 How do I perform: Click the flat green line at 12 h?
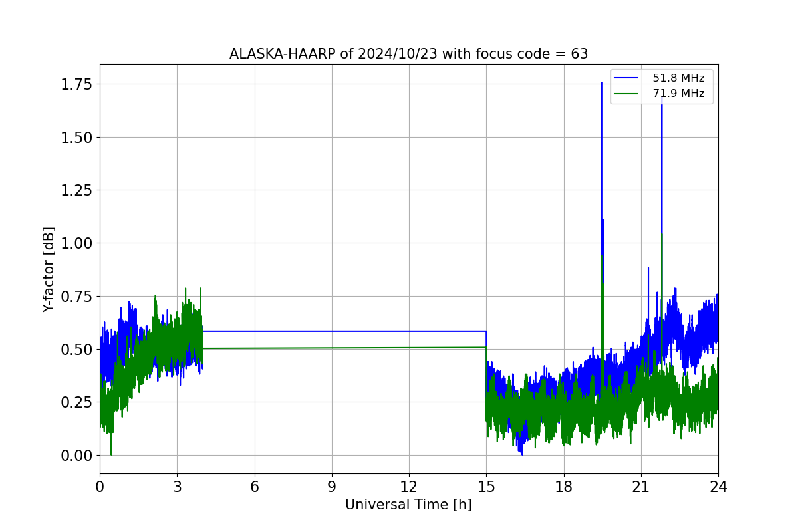pyautogui.click(x=409, y=348)
